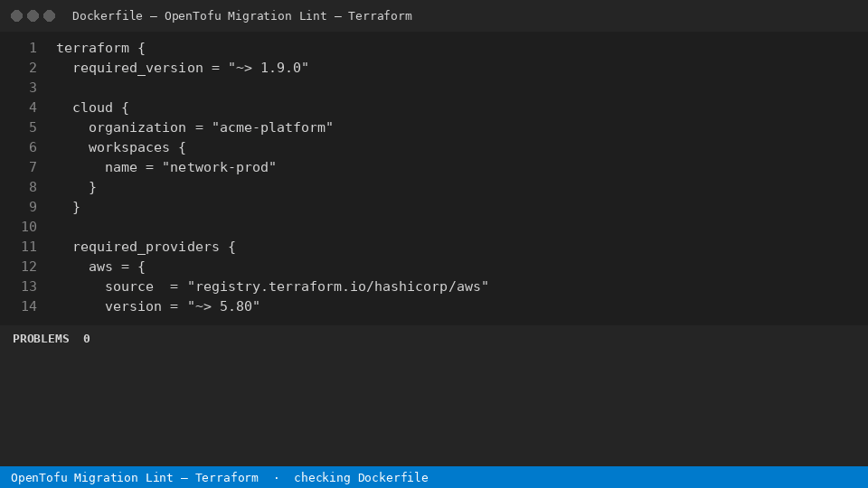Click the closing brace on line 8
The image size is (868, 488).
pos(92,188)
